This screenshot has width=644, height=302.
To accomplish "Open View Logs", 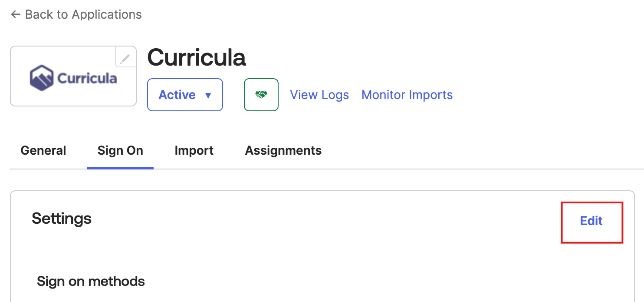I will 319,95.
